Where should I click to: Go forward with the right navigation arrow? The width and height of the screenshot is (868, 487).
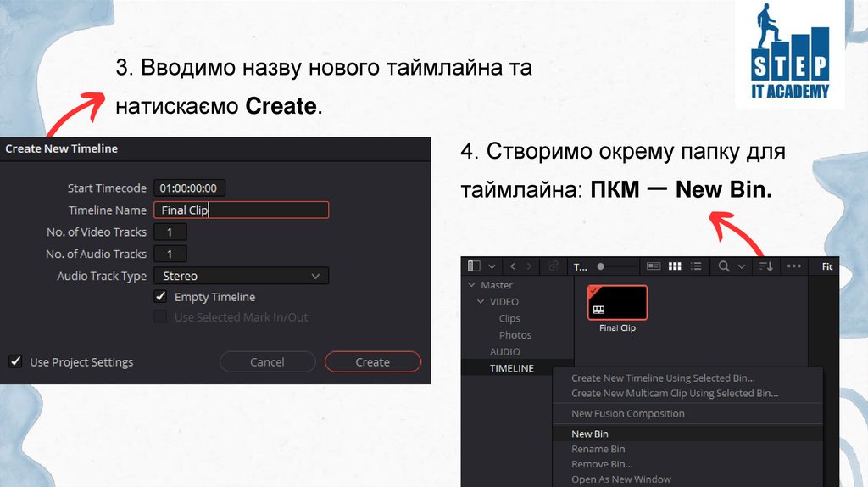[x=529, y=266]
